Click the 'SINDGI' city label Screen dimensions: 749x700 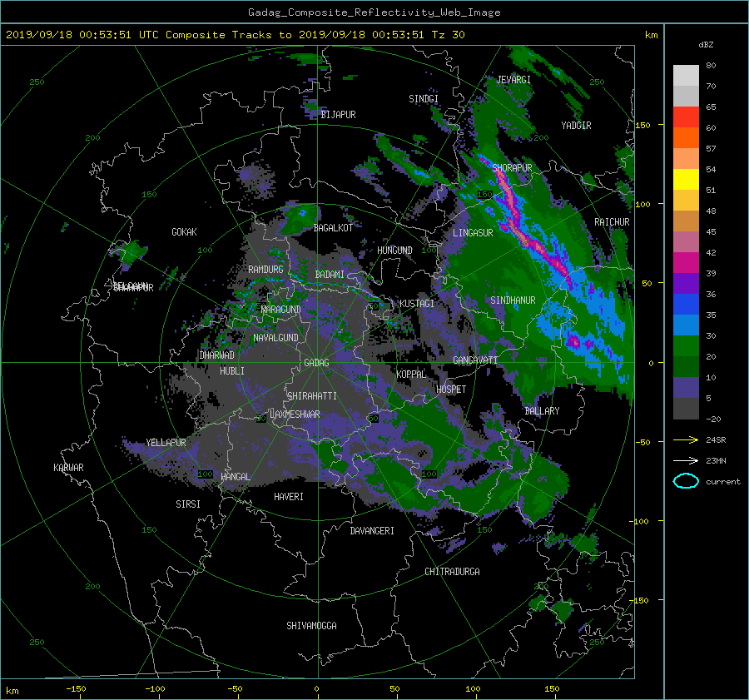(424, 99)
